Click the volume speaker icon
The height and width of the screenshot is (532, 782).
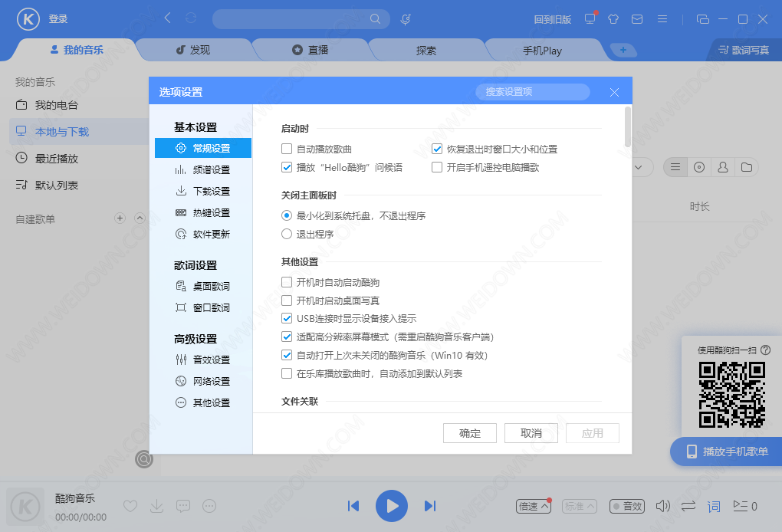pyautogui.click(x=663, y=506)
